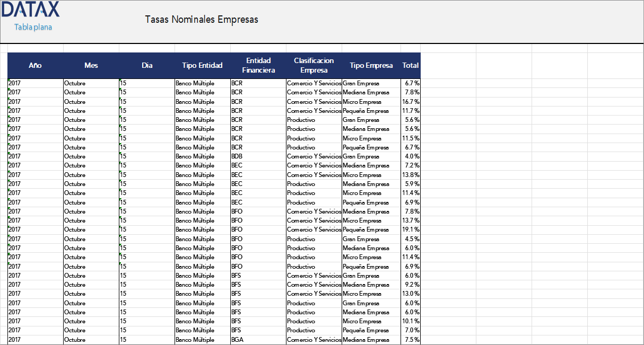Select the Tasas Nominales Empresas title
644x345 pixels.
[202, 20]
